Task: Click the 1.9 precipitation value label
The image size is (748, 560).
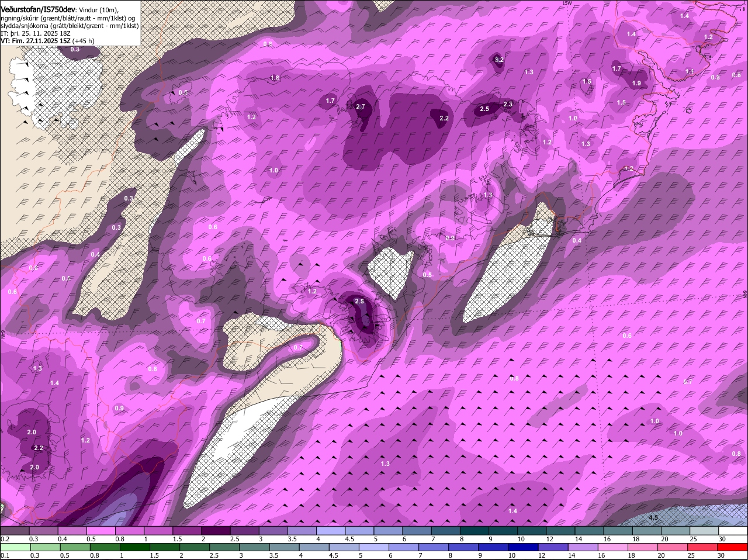Action: pyautogui.click(x=636, y=84)
